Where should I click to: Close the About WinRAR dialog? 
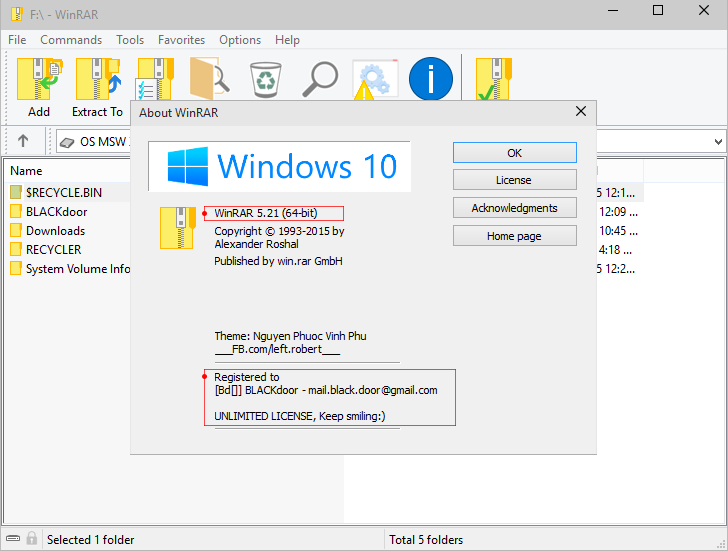pos(581,111)
